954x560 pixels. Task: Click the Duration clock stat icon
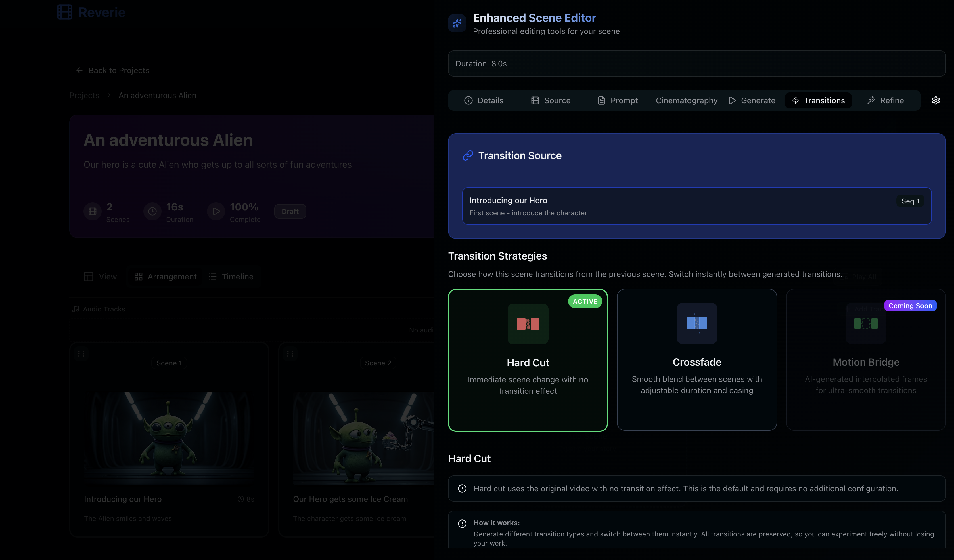click(x=152, y=212)
